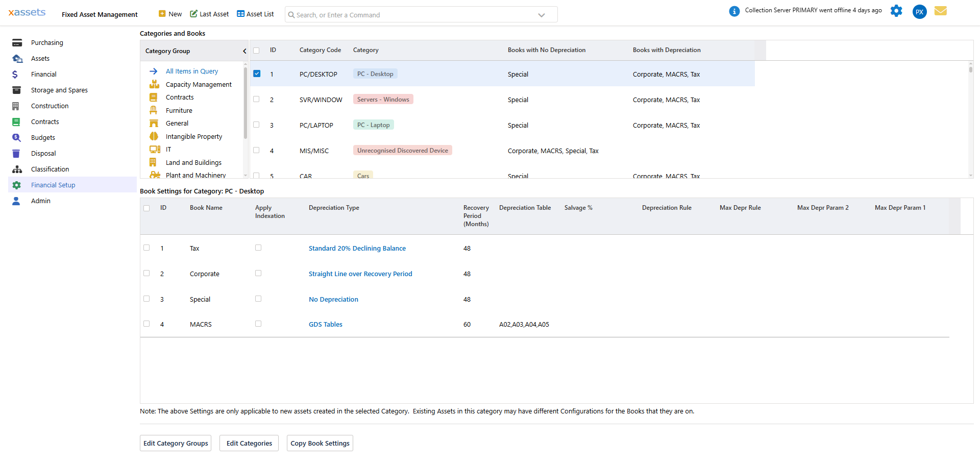Check the Special book row checkbox

[146, 299]
